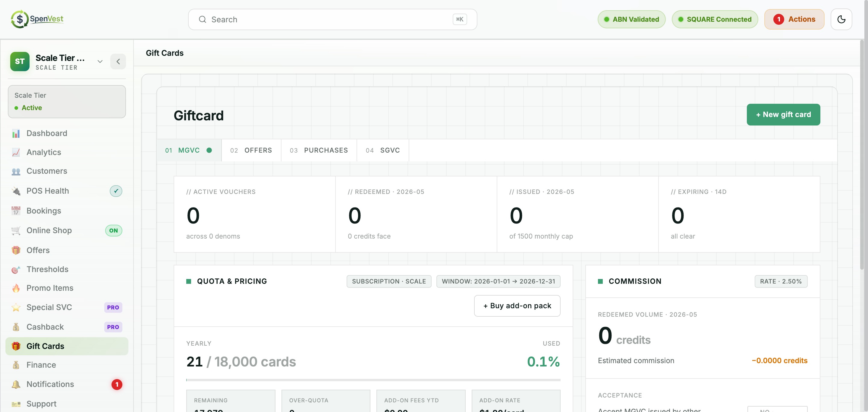Click the SpenVest logo
868x412 pixels.
(x=37, y=19)
